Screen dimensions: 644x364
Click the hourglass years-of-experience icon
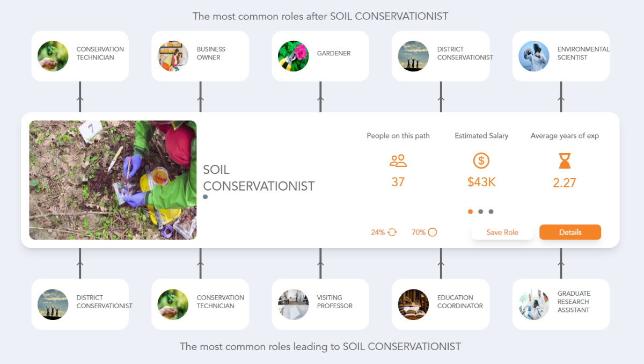point(564,161)
